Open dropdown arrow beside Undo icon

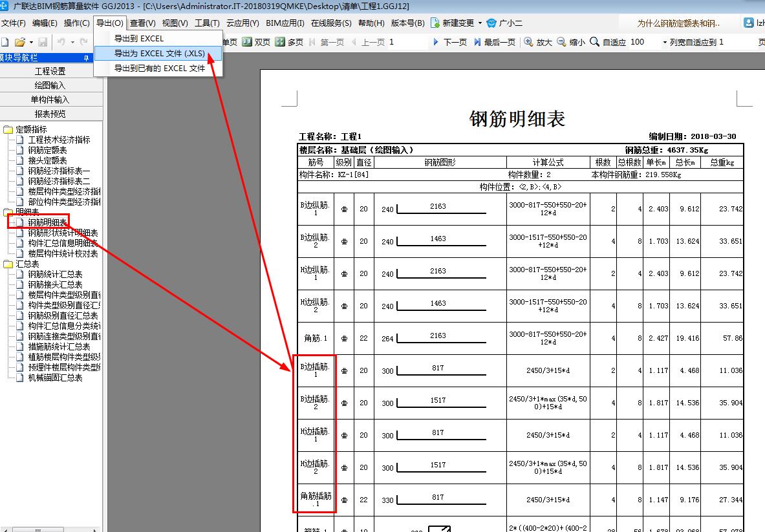(x=72, y=43)
